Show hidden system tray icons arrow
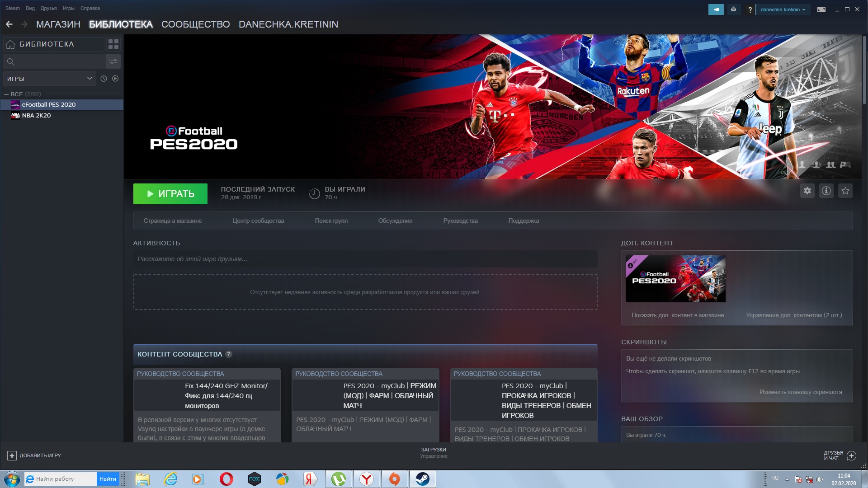The width and height of the screenshot is (868, 488). [x=787, y=479]
